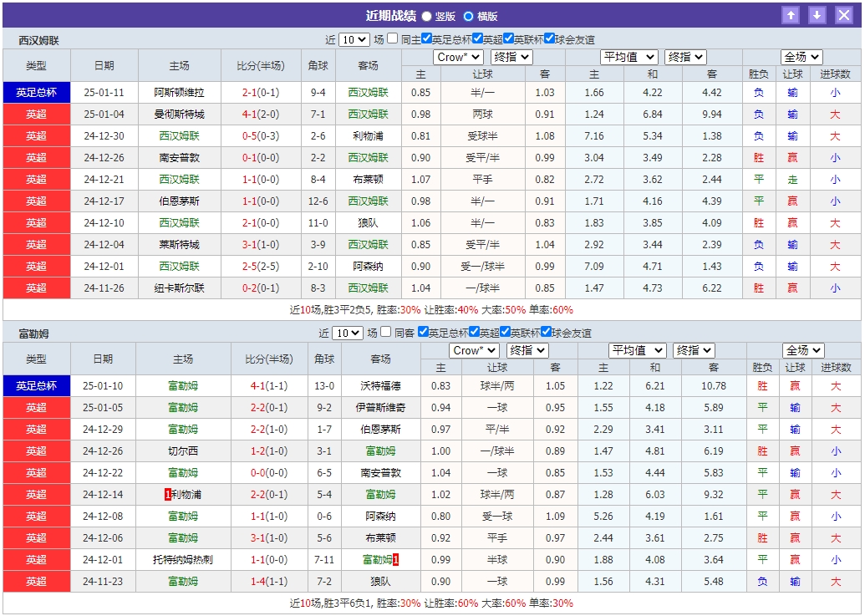Uncheck the 英超 filter in the 西汉姆联 section
865x616 pixels.
point(477,37)
